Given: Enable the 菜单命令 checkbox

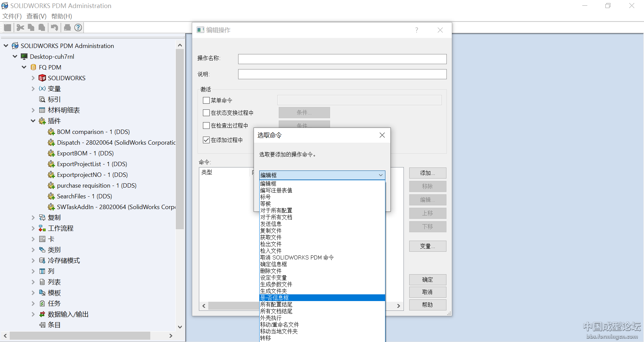Looking at the screenshot, I should [206, 100].
